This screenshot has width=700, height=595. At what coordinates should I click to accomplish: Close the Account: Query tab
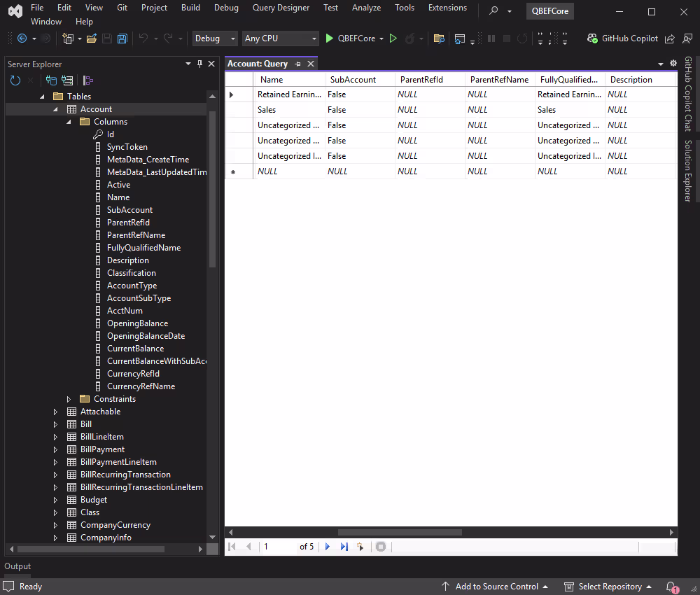tap(311, 64)
